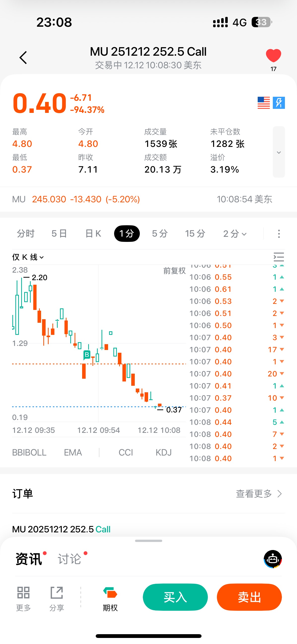Image resolution: width=297 pixels, height=644 pixels.
Task: Open the 仅 K 线 dropdown
Action: [x=28, y=257]
